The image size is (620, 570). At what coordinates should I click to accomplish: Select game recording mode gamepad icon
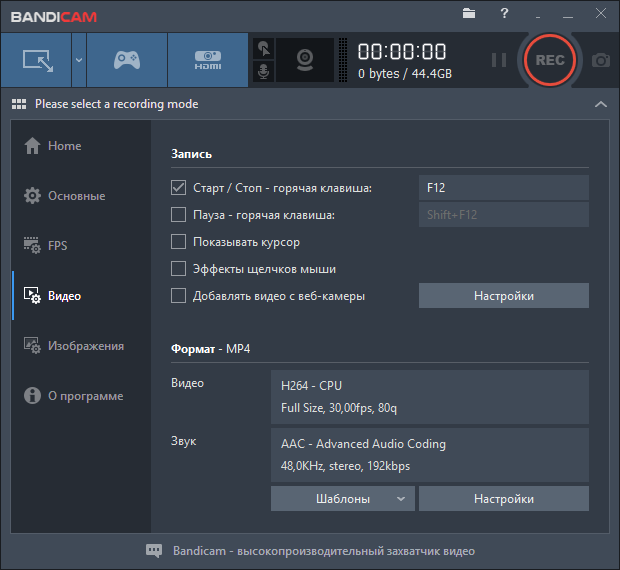(x=126, y=60)
